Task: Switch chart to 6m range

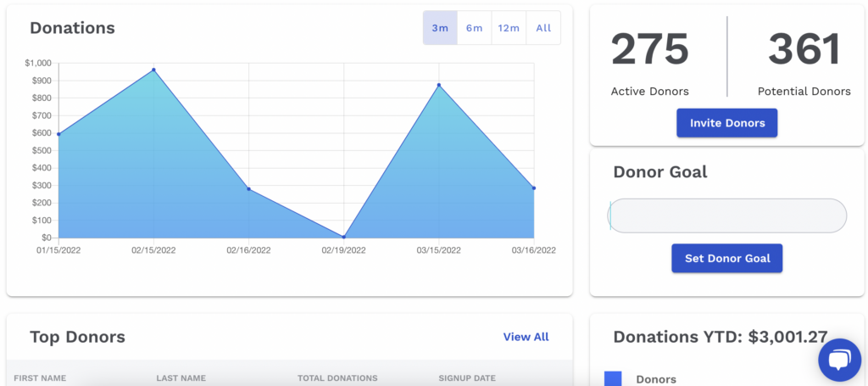Action: tap(474, 28)
